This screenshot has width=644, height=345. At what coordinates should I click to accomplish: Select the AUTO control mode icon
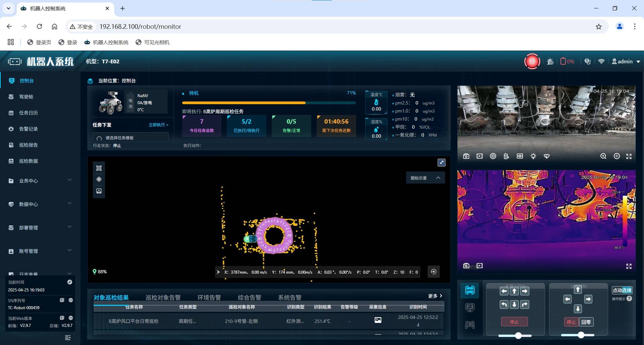(470, 290)
